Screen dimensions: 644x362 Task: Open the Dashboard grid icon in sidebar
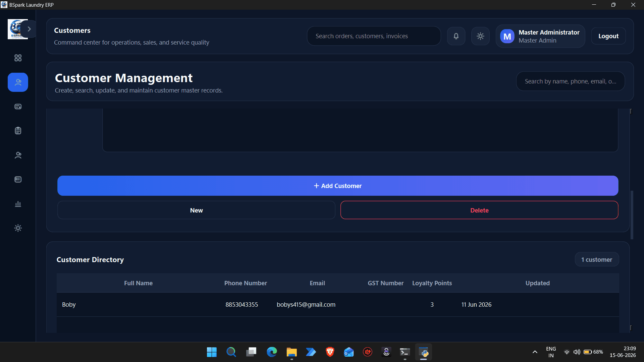pos(18,58)
